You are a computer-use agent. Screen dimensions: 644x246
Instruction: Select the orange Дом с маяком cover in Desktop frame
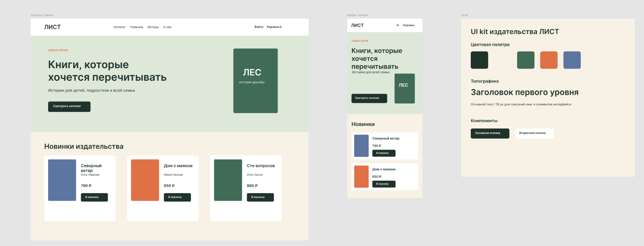click(x=145, y=180)
